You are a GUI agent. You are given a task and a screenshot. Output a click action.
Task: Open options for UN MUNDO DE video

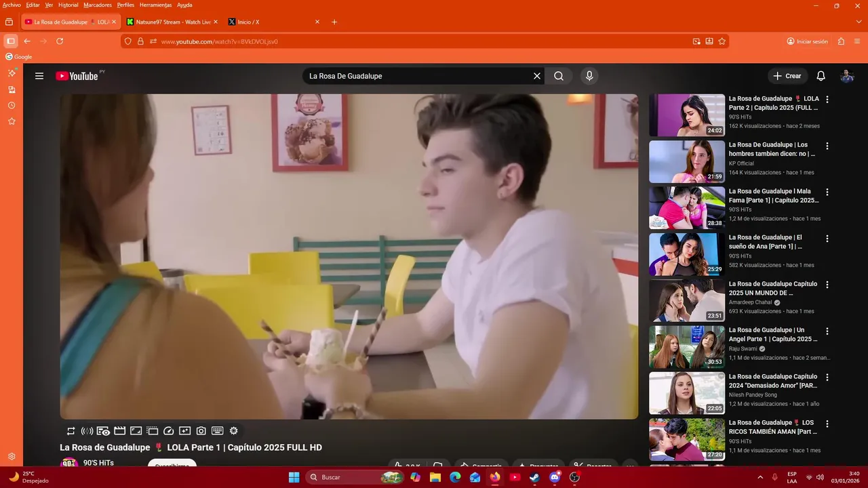827,285
